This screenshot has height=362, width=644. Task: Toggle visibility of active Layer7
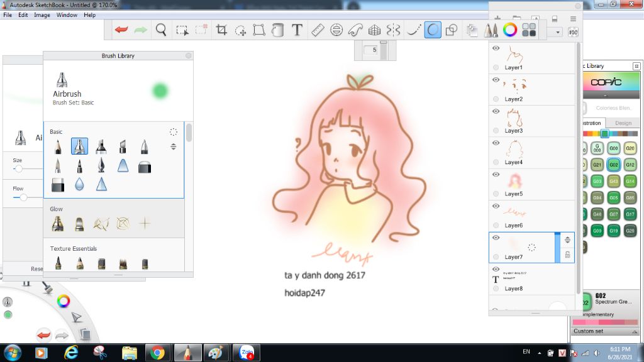[496, 238]
